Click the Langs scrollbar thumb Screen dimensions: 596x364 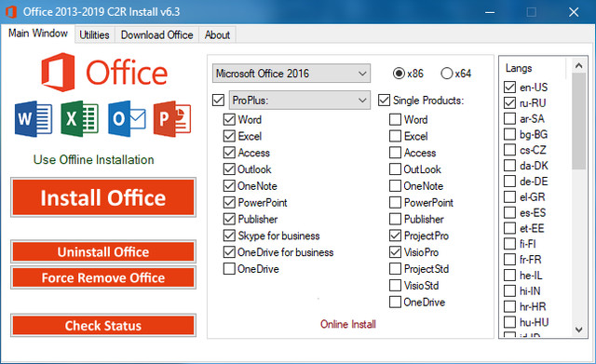coord(579,121)
